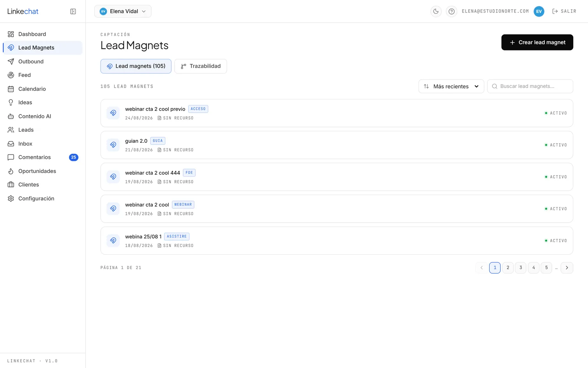The width and height of the screenshot is (588, 368).
Task: Open the Más recientes sort dropdown
Action: click(x=451, y=86)
